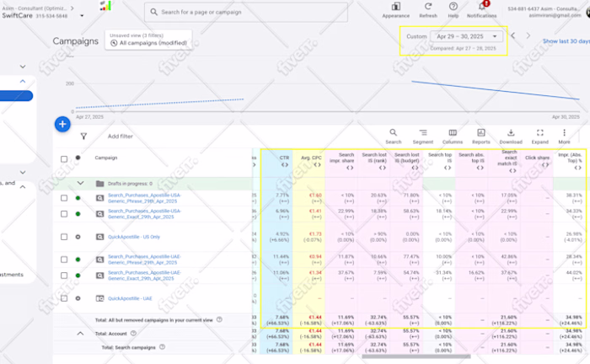
Task: Open Search_Purchases_Apostille-USA Generic_Phrase campaign link
Action: (144, 198)
